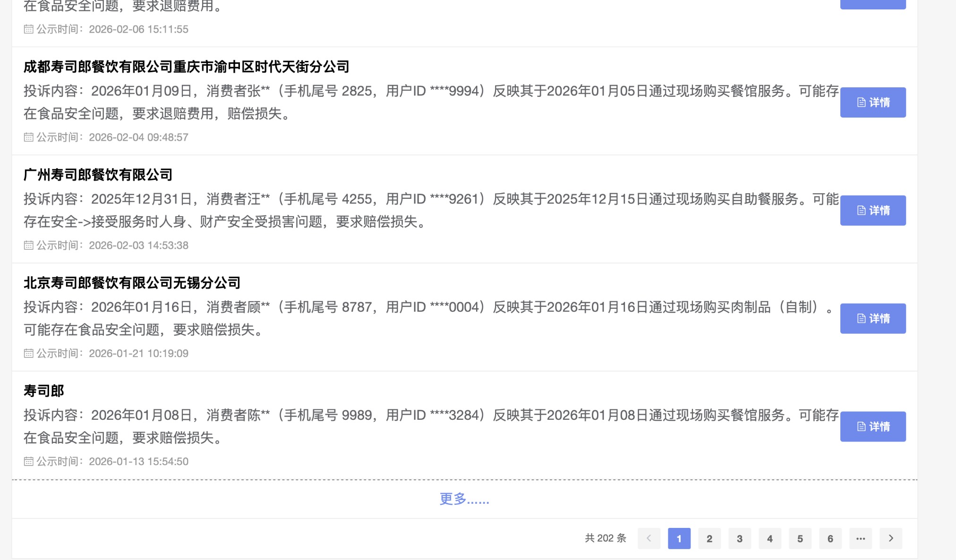Click calendar icon beside 2026-01-21 publish time
The height and width of the screenshot is (560, 956).
point(29,354)
